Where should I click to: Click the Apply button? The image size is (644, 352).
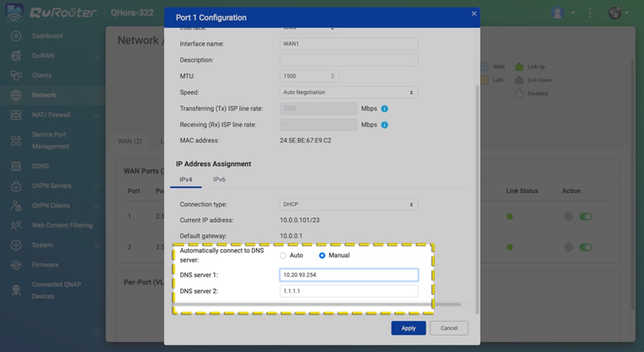point(408,328)
